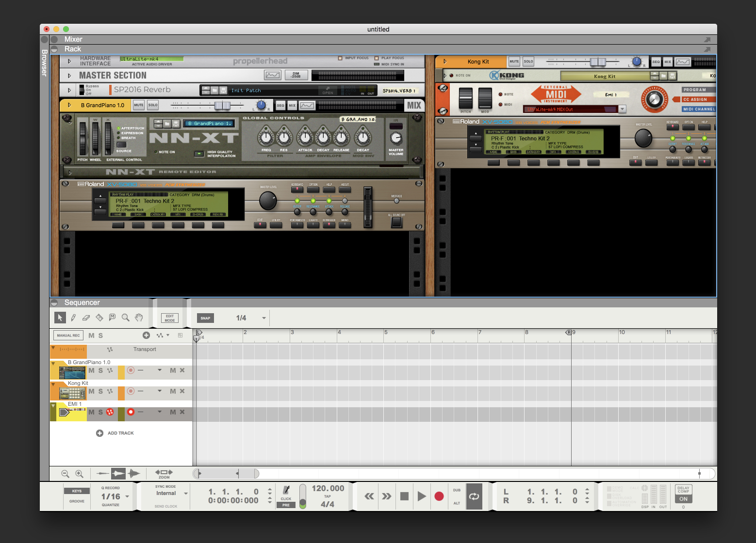756x543 pixels.
Task: Click B GrandPiano rack automation curve icon
Action: (x=307, y=105)
